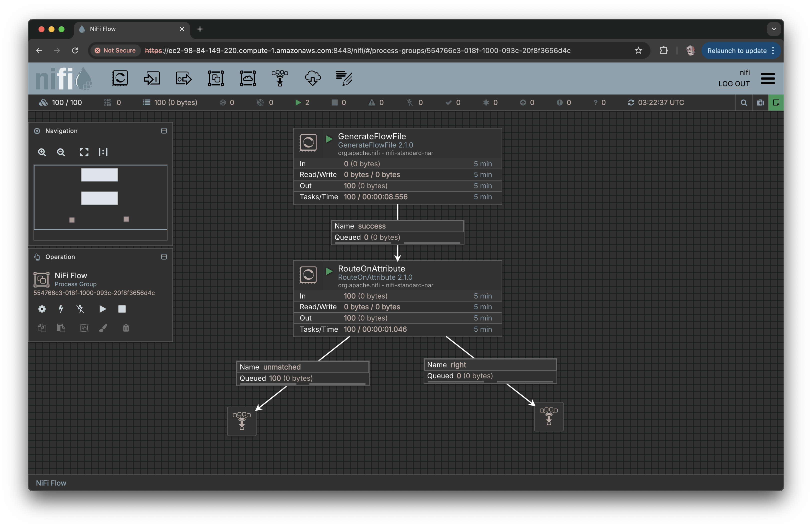Open a new browser tab
The image size is (812, 528).
click(200, 29)
